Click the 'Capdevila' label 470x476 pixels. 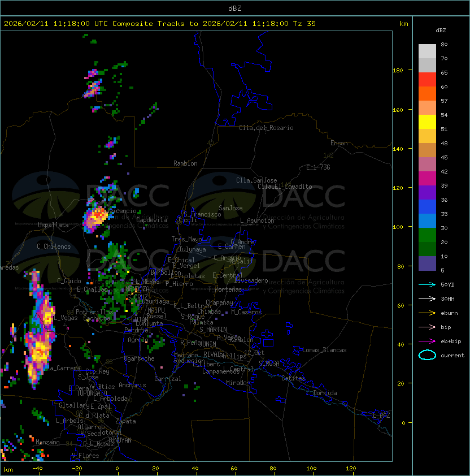(x=151, y=220)
